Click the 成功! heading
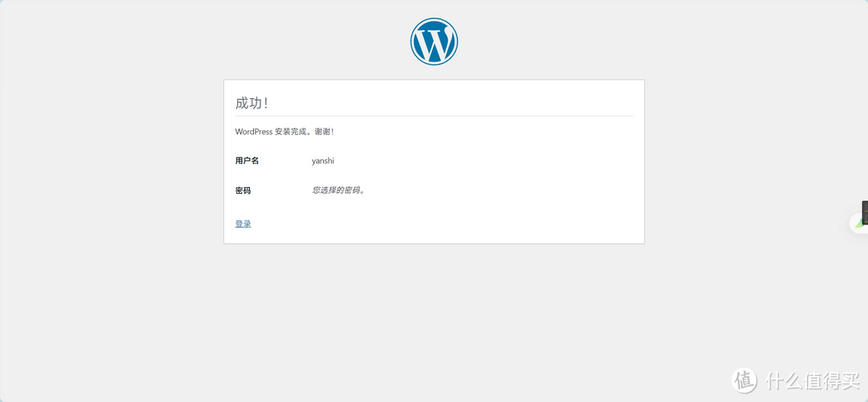The image size is (868, 402). click(252, 103)
